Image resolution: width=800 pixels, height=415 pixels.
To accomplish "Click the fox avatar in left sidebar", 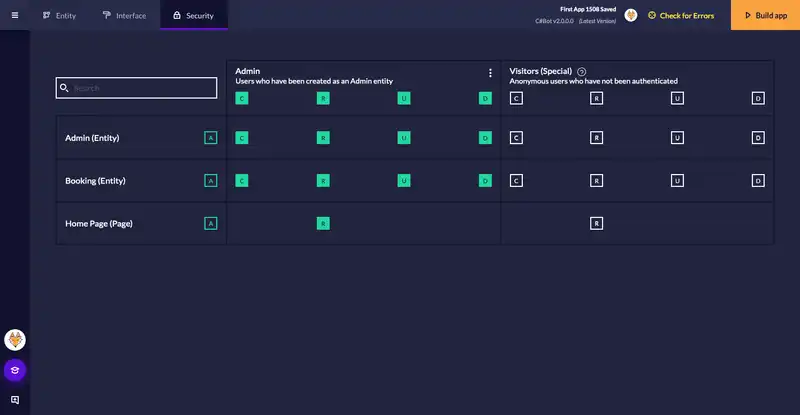I will 15,340.
